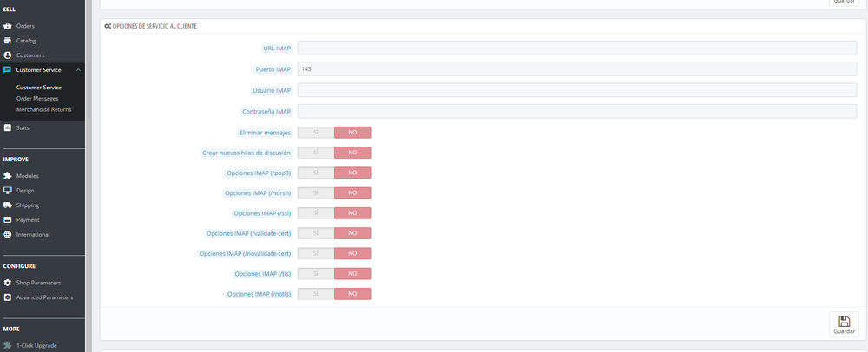868x352 pixels.
Task: Set Eliminar mensajes to SÍ
Action: pos(316,133)
